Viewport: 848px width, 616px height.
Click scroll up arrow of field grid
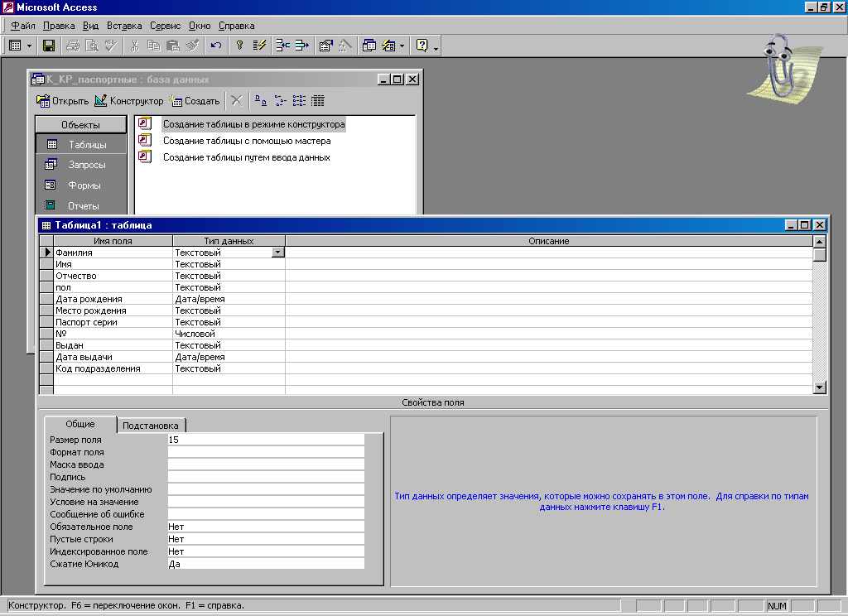pyautogui.click(x=819, y=242)
